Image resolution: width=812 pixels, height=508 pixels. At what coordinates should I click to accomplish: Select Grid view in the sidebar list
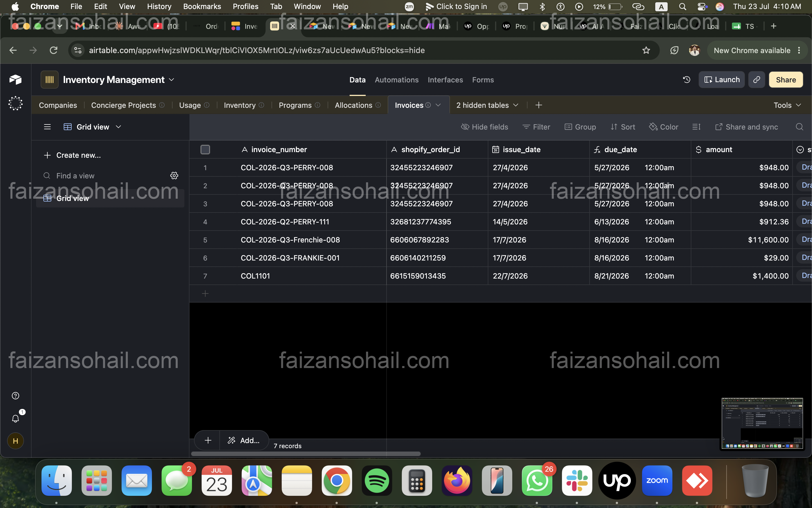(x=110, y=198)
